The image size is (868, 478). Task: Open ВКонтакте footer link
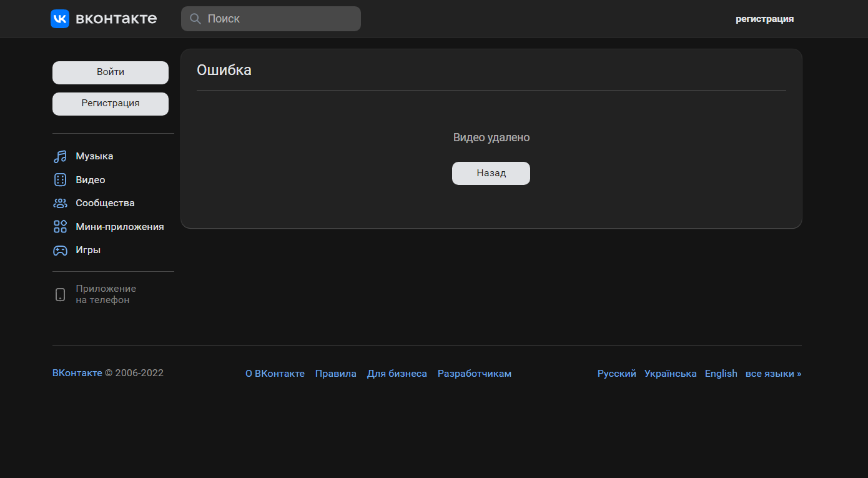[77, 373]
